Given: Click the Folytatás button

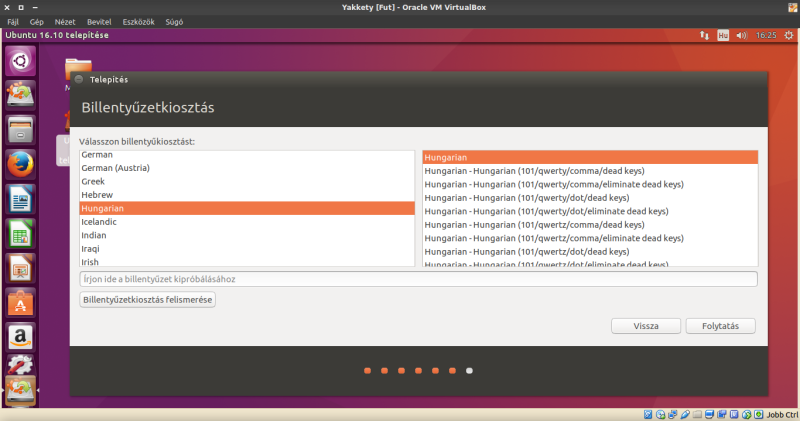Looking at the screenshot, I should click(720, 326).
